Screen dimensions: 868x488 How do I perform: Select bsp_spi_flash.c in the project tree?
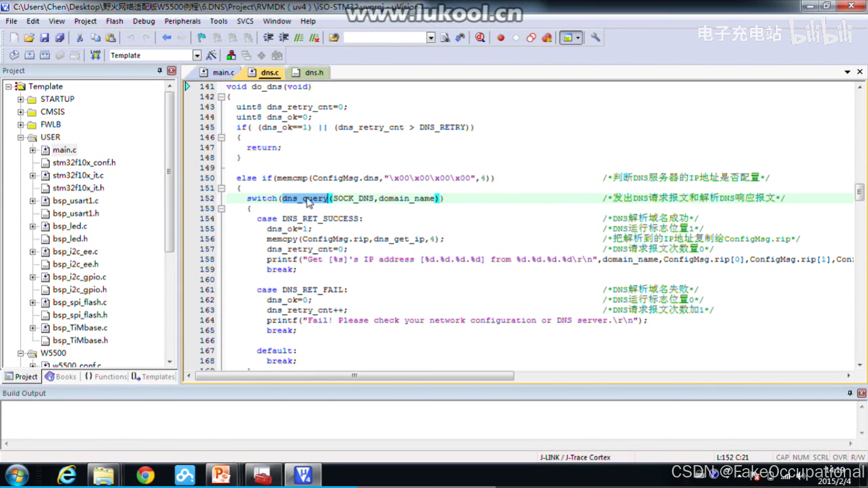(x=80, y=302)
